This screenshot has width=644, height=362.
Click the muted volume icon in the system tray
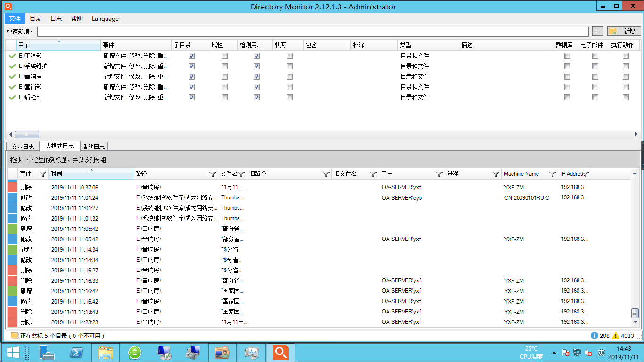[x=588, y=353]
